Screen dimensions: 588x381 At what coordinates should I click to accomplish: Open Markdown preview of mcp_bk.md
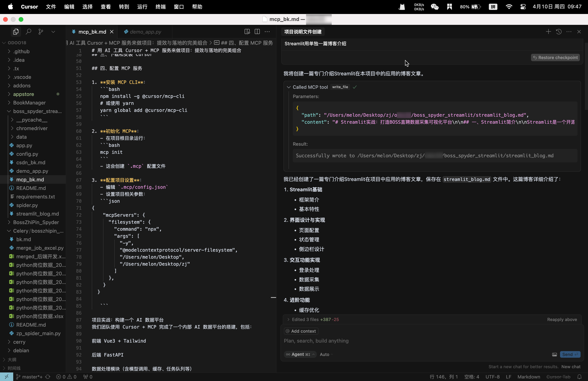click(247, 32)
